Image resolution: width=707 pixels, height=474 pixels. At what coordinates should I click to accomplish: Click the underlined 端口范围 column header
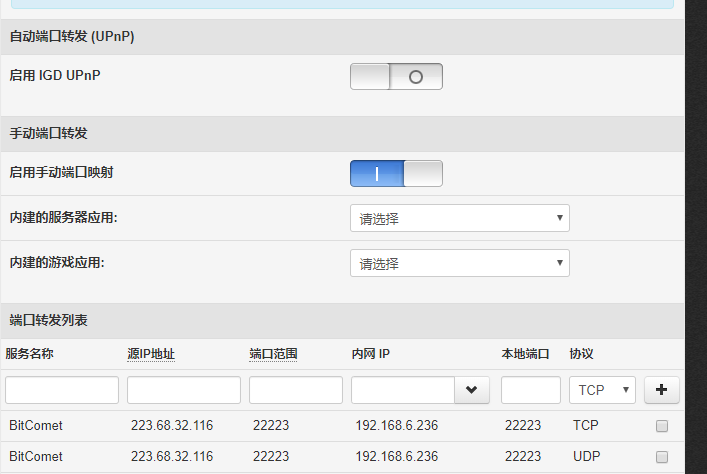pos(273,354)
